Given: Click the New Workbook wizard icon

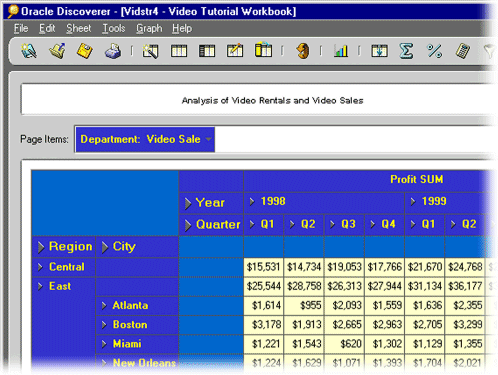Looking at the screenshot, I should pos(29,51).
